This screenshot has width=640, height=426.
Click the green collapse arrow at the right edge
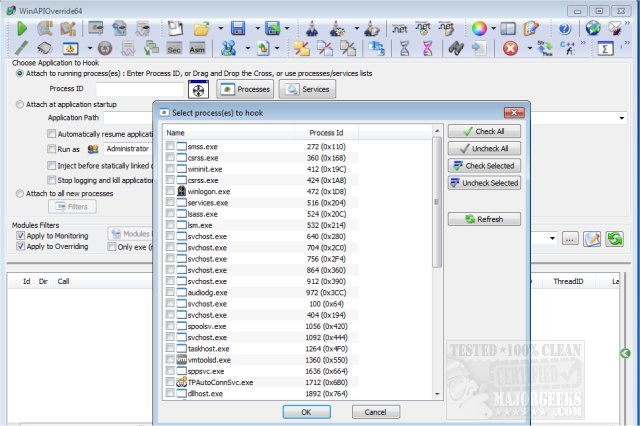tap(625, 353)
